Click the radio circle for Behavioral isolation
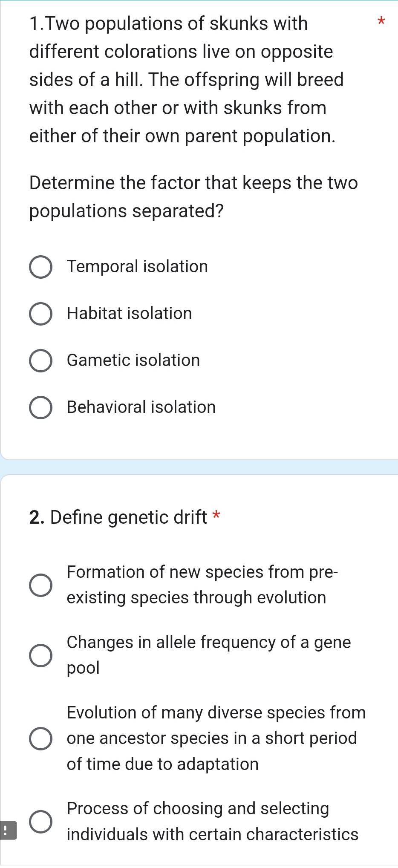The height and width of the screenshot is (868, 398). [x=40, y=407]
